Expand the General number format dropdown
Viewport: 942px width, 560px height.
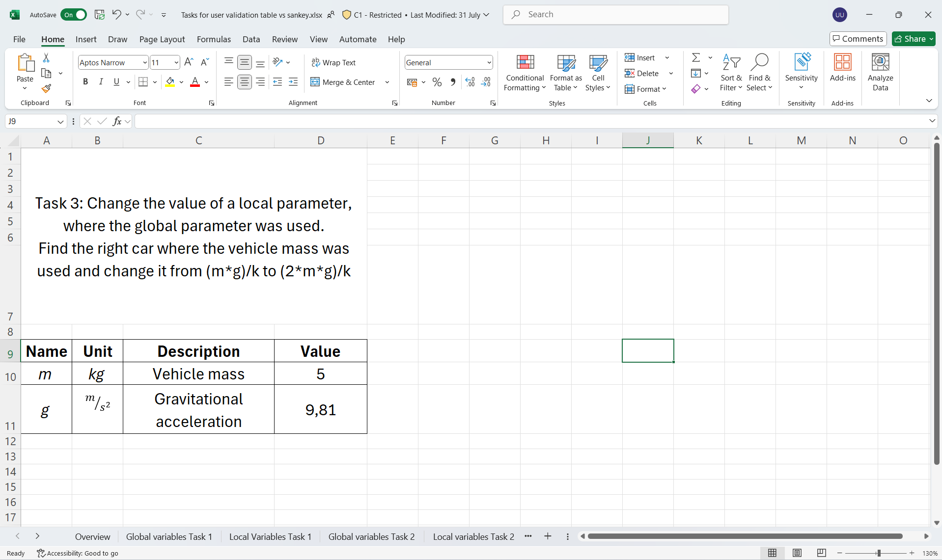pyautogui.click(x=489, y=63)
